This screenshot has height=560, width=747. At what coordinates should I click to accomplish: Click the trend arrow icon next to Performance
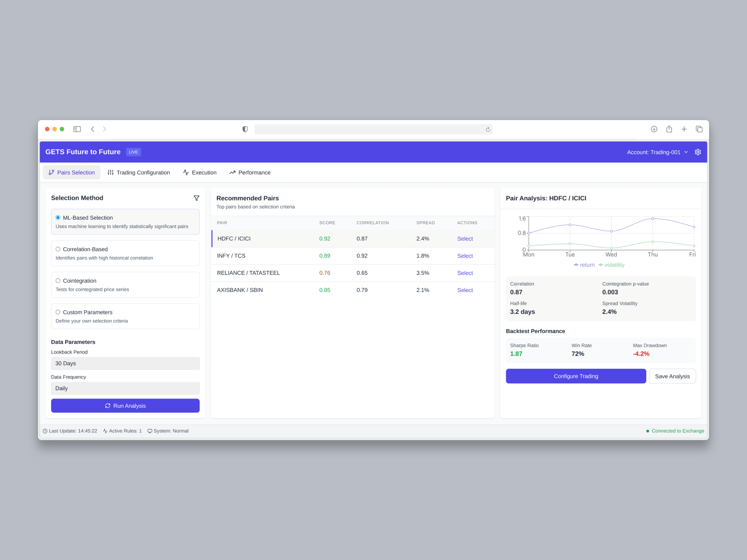coord(232,172)
